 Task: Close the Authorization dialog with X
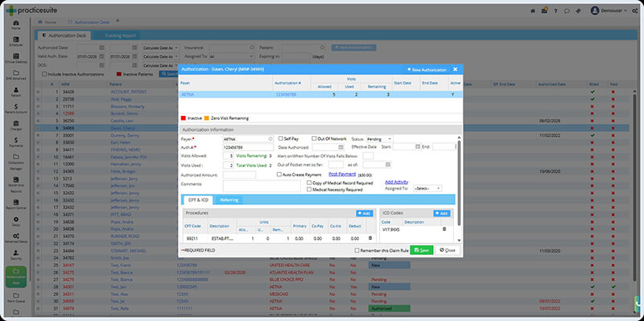pos(455,69)
